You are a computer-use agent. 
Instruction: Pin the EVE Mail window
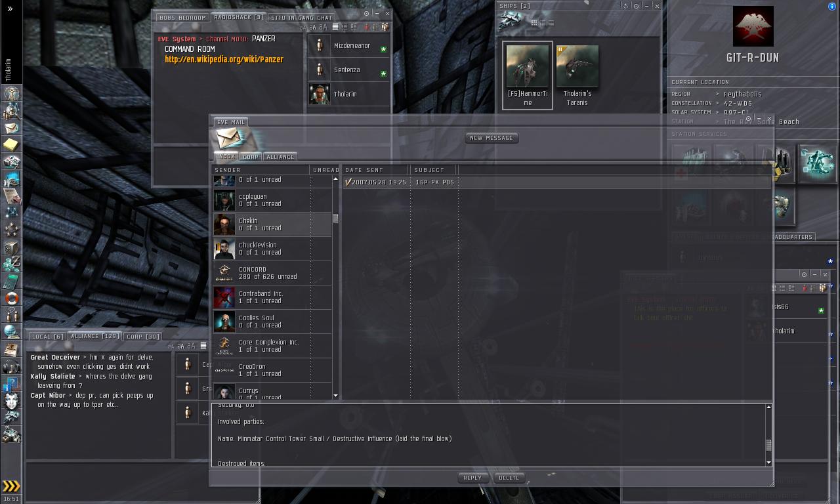point(748,119)
